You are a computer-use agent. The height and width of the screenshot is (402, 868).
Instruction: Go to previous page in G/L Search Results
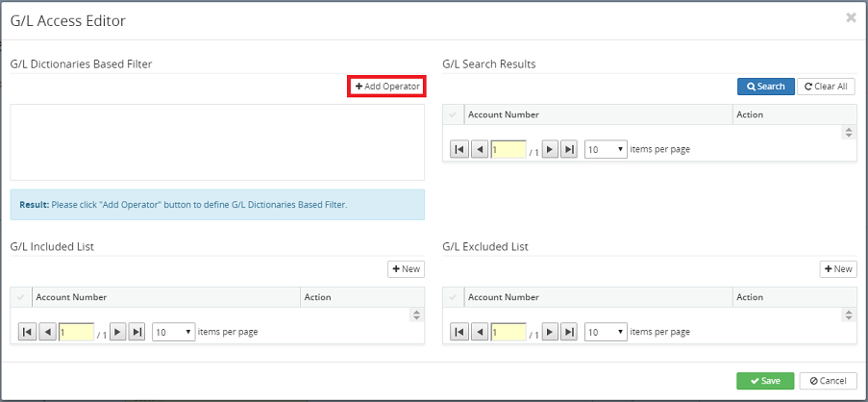(480, 149)
